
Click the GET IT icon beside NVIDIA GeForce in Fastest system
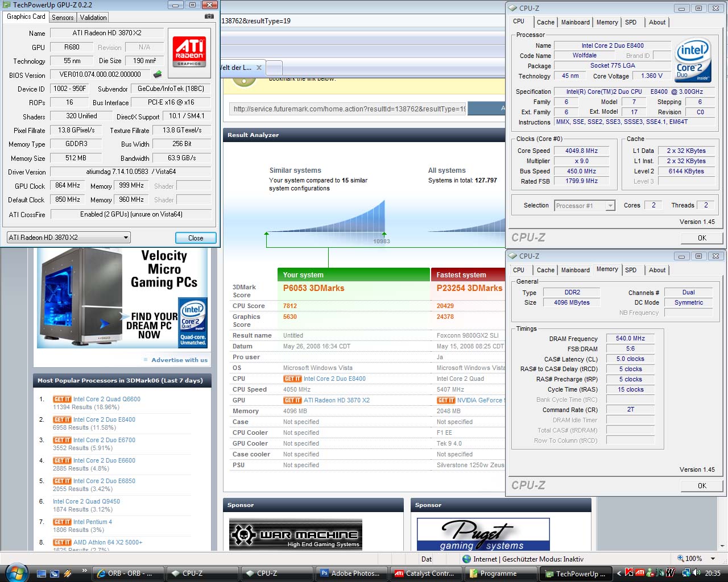point(446,400)
